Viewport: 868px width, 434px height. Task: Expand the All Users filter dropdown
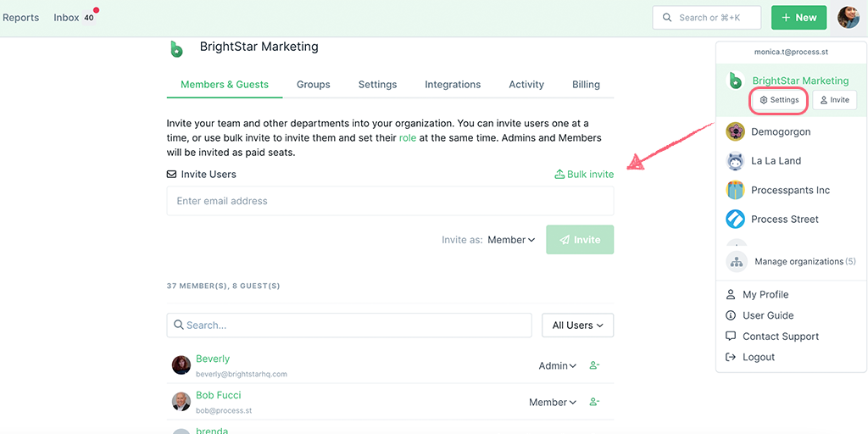577,325
